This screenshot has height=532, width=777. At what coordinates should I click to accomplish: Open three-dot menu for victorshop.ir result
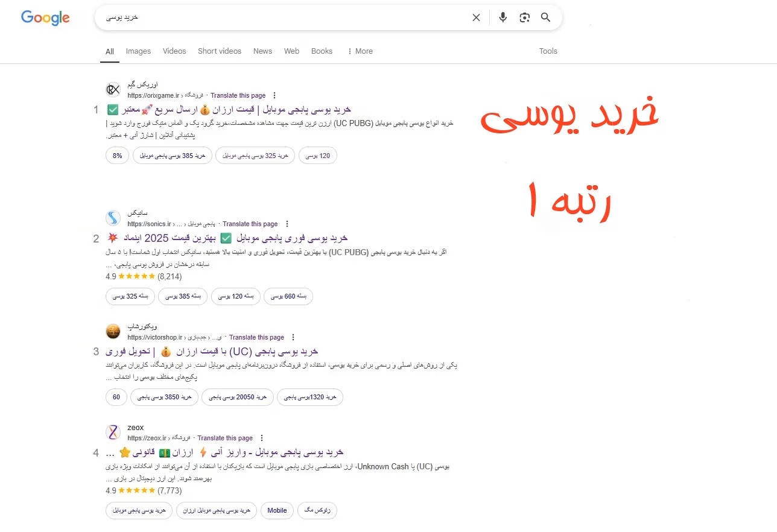(293, 337)
